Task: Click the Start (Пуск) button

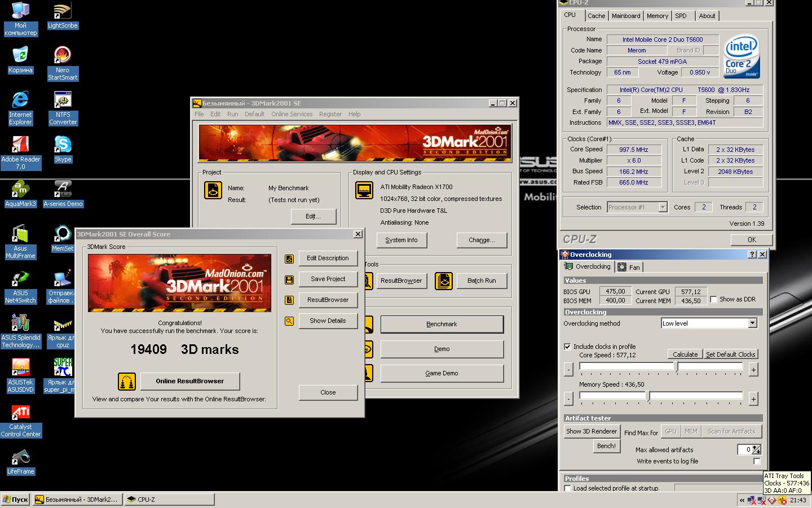Action: [16, 500]
